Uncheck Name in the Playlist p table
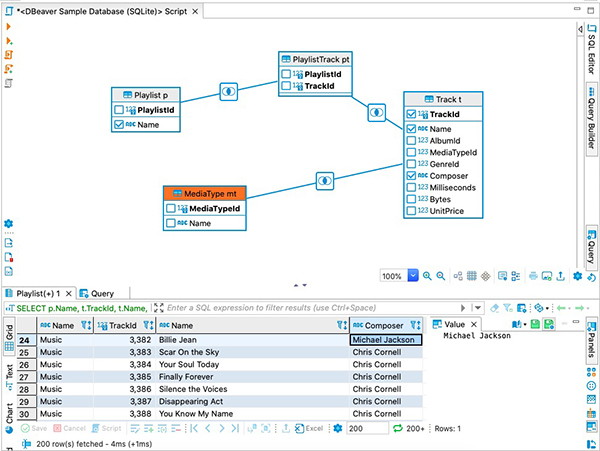The width and height of the screenshot is (600, 451). tap(119, 125)
